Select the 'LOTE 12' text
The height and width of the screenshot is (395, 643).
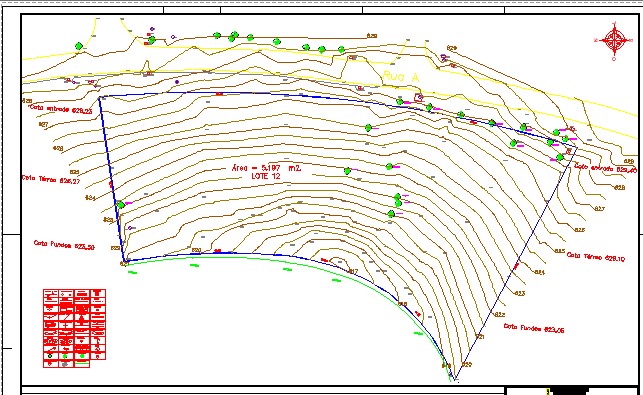coord(265,176)
